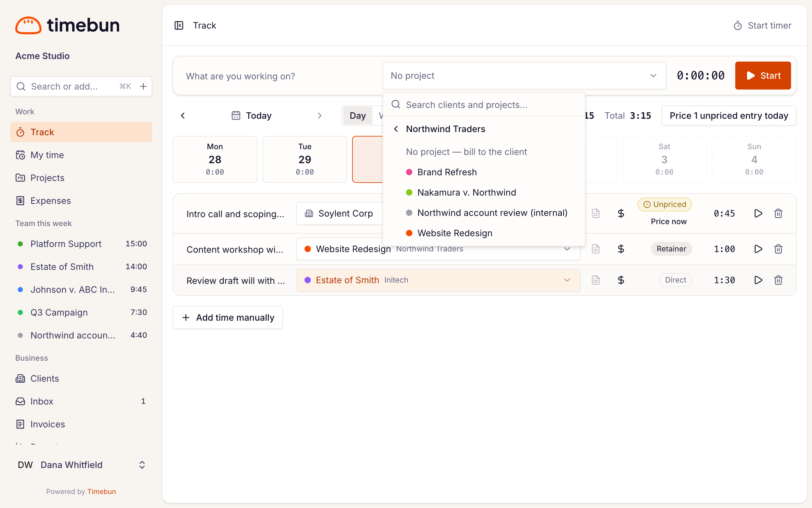Click the timebun logo
Screen dimensions: 812x508
point(68,25)
